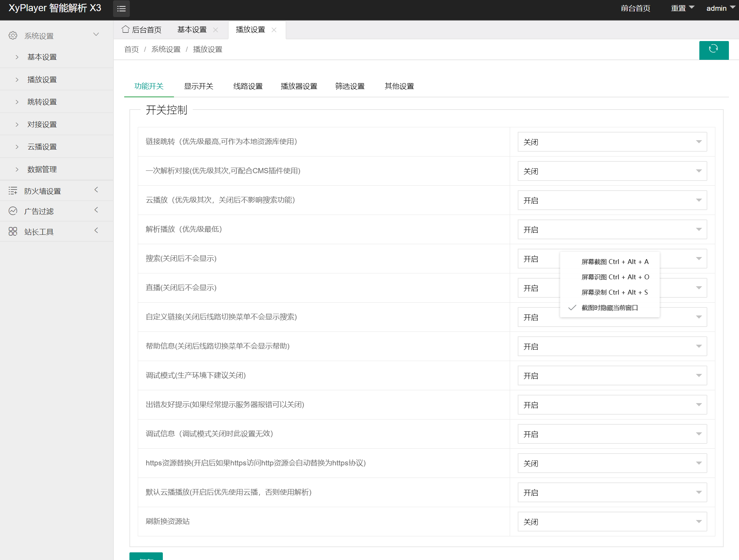Click the green refresh icon button
The height and width of the screenshot is (560, 739).
point(714,50)
